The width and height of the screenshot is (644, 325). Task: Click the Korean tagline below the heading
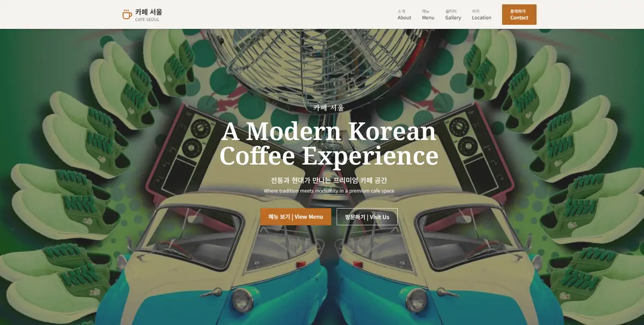coord(328,180)
